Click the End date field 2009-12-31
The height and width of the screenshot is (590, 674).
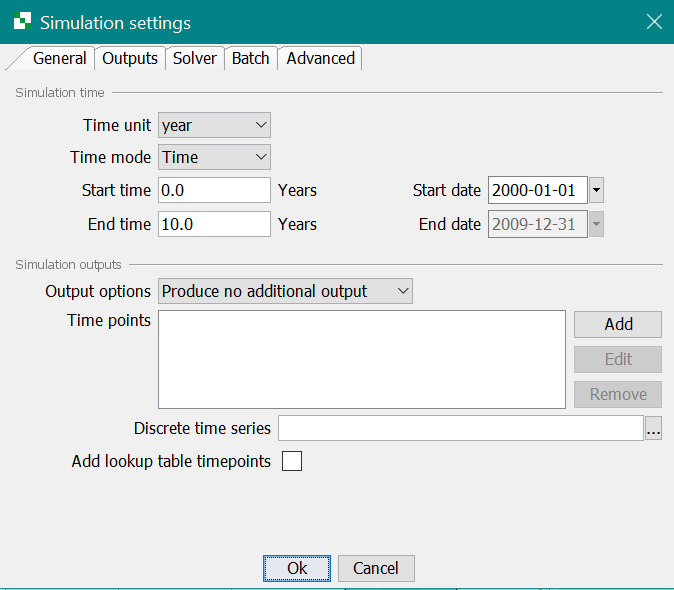pos(538,224)
